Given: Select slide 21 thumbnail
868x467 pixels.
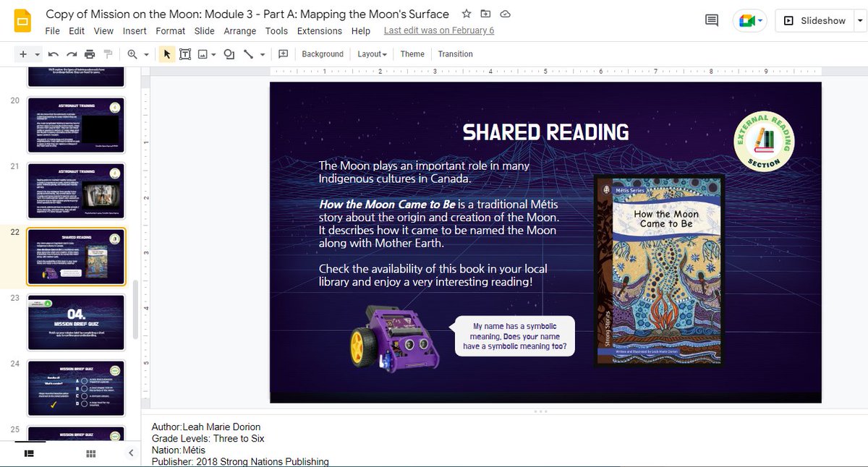Looking at the screenshot, I should tap(76, 190).
